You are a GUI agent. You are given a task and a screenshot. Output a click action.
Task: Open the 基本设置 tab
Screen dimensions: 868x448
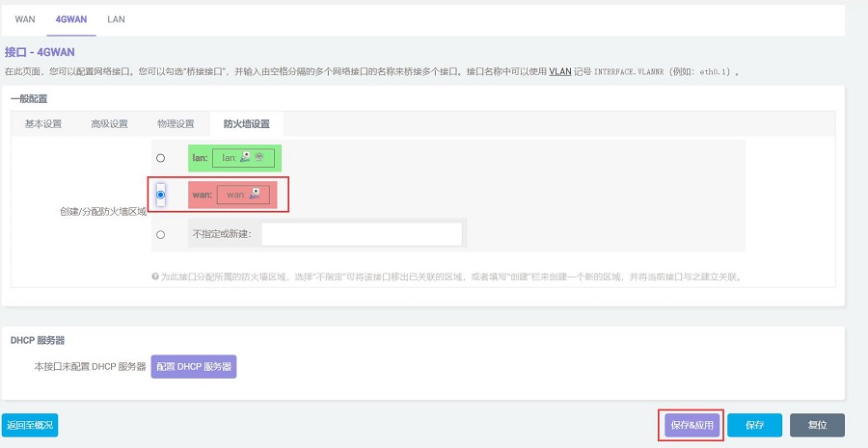[43, 124]
